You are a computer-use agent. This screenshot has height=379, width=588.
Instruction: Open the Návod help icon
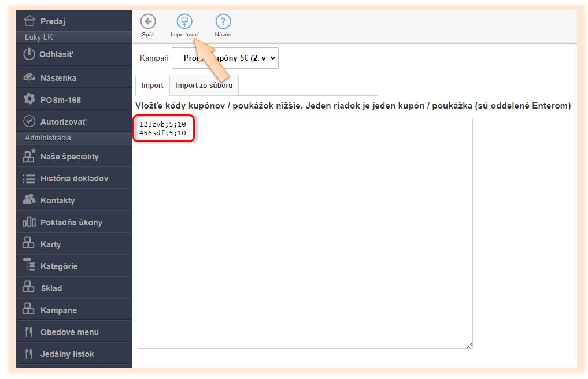pyautogui.click(x=223, y=22)
